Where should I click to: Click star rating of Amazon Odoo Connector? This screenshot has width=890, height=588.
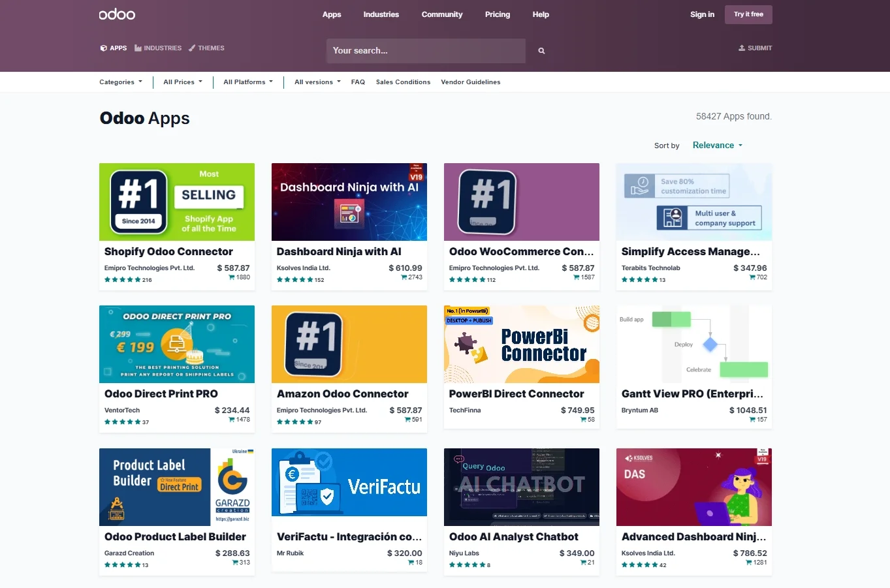click(x=295, y=422)
